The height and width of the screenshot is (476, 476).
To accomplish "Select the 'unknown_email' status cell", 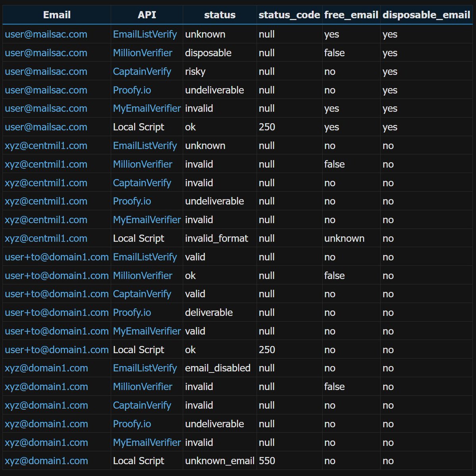I will [220, 461].
